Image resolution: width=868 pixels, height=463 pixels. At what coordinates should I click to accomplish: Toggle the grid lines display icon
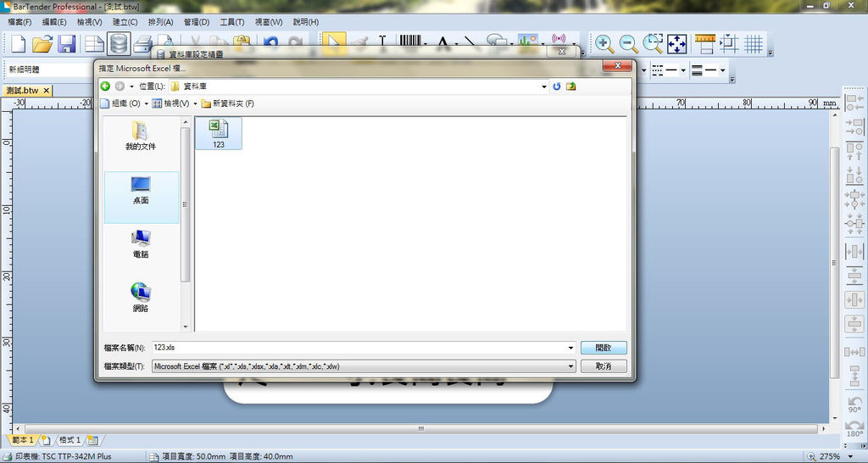point(754,44)
